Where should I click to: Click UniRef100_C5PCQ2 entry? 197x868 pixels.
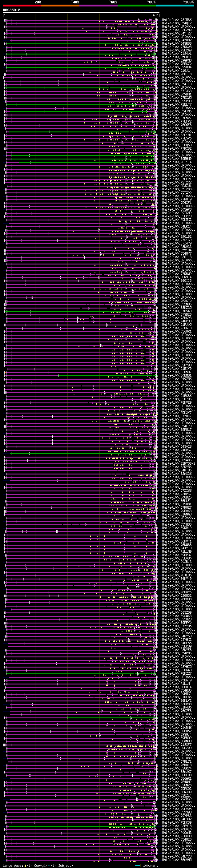[177, 789]
